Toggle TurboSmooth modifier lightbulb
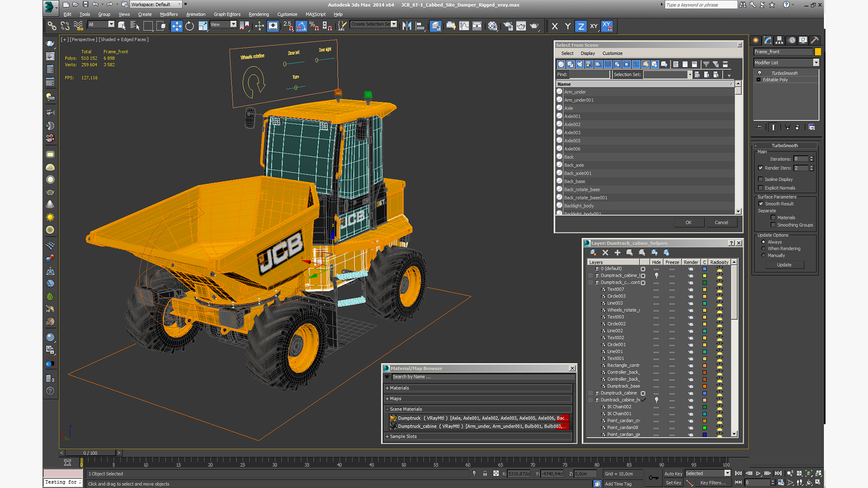 coord(759,73)
